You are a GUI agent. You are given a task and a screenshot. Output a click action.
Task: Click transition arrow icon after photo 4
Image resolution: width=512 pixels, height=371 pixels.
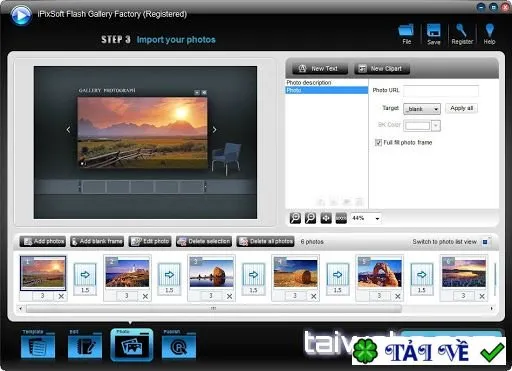337,274
